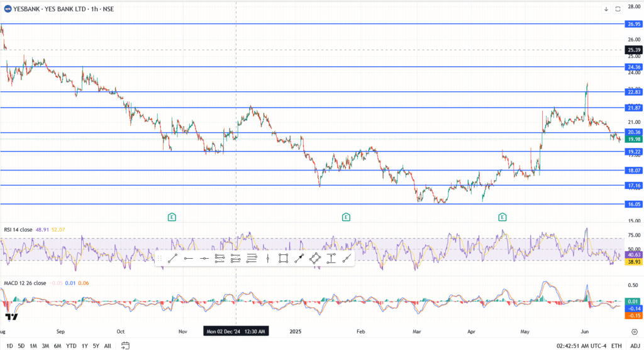
Task: Switch chart range to 1M
Action: point(33,346)
